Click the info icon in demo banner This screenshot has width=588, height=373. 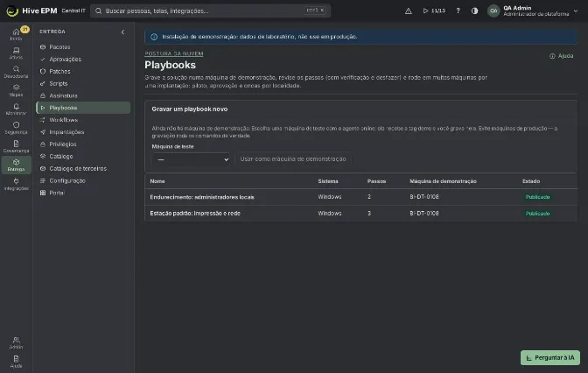click(154, 37)
